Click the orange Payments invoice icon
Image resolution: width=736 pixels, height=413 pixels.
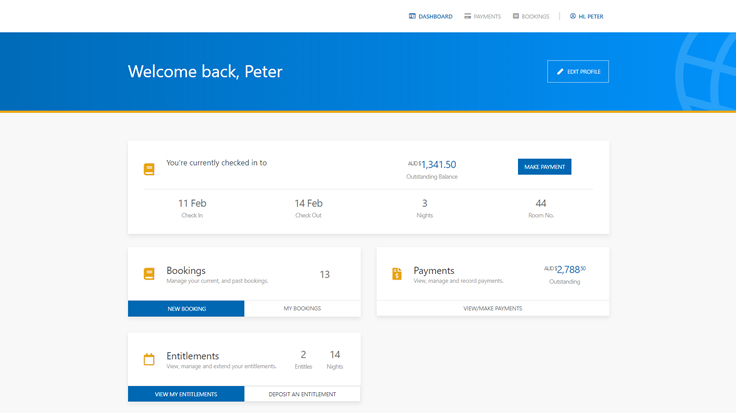pyautogui.click(x=397, y=274)
